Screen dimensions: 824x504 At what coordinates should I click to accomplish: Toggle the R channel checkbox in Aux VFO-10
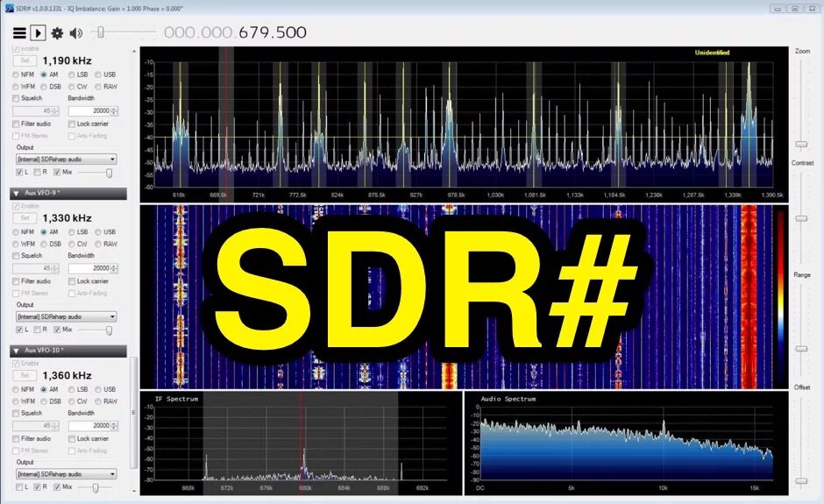[x=38, y=487]
